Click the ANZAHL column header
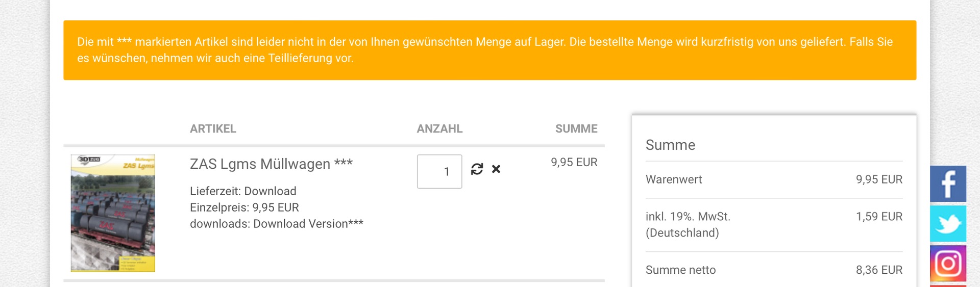This screenshot has height=287, width=980. [x=439, y=129]
